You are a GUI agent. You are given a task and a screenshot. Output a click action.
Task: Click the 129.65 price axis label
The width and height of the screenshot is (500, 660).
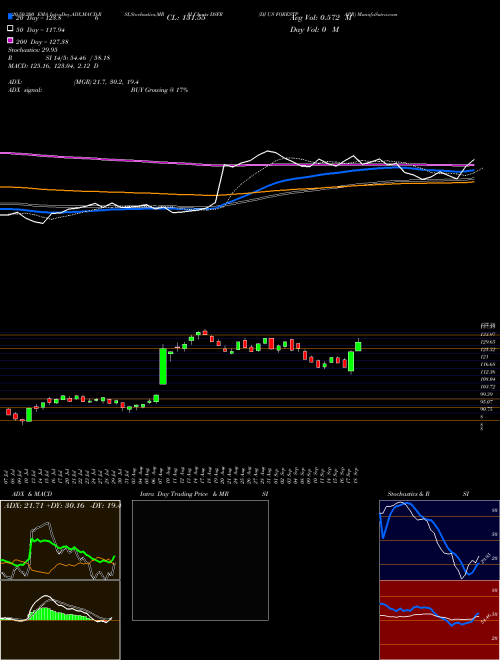488,342
